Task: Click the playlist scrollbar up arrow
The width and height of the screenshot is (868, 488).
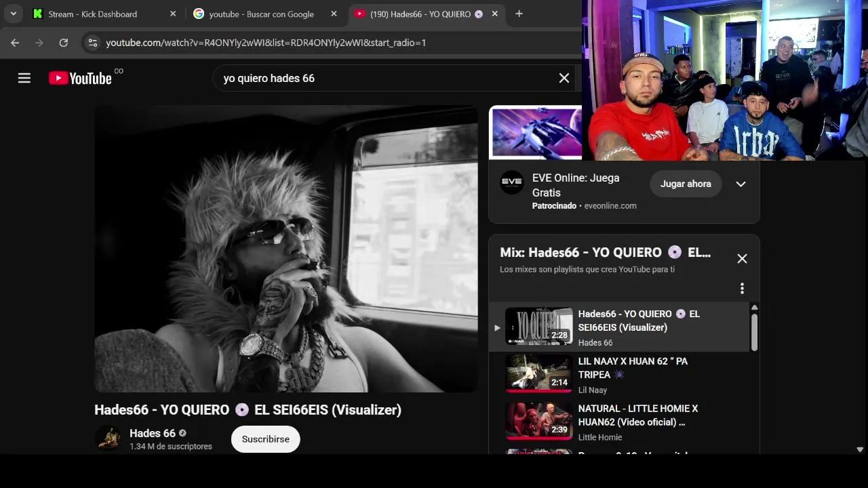Action: (754, 308)
